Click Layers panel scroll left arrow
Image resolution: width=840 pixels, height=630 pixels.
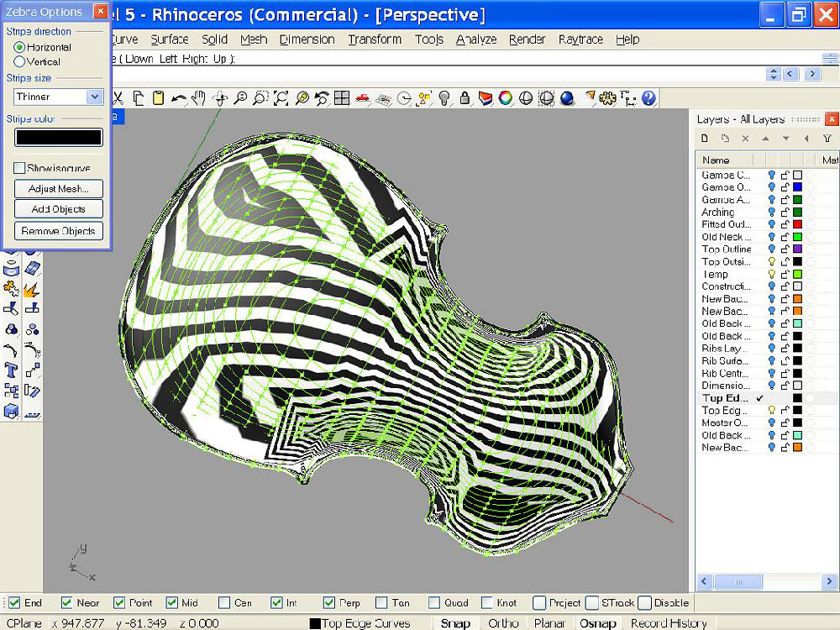click(x=704, y=581)
